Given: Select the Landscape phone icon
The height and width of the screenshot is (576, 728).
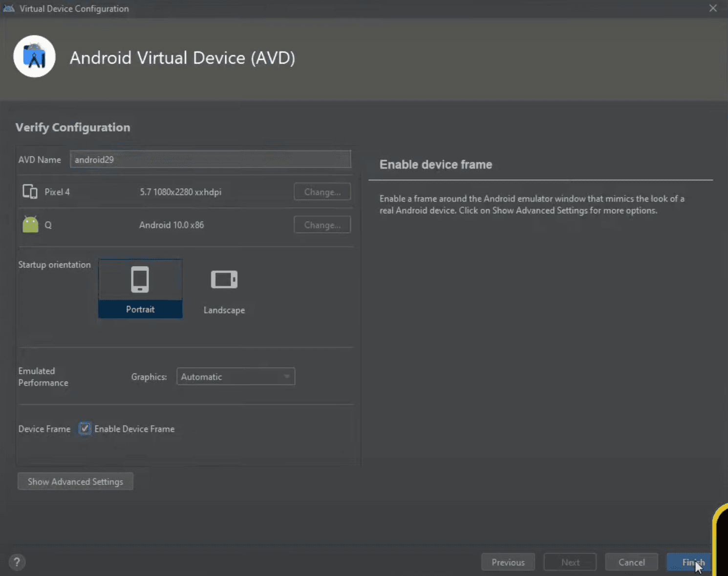Looking at the screenshot, I should [x=224, y=279].
